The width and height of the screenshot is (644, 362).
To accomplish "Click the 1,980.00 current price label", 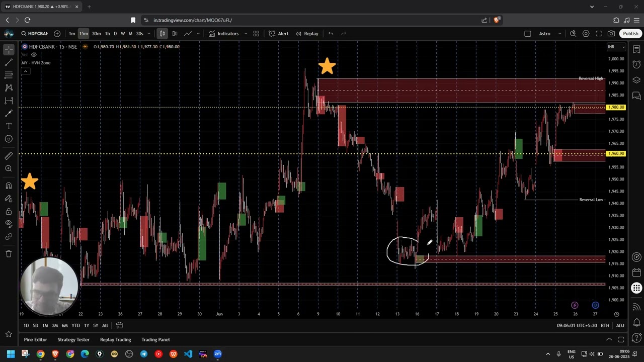I will pyautogui.click(x=616, y=107).
